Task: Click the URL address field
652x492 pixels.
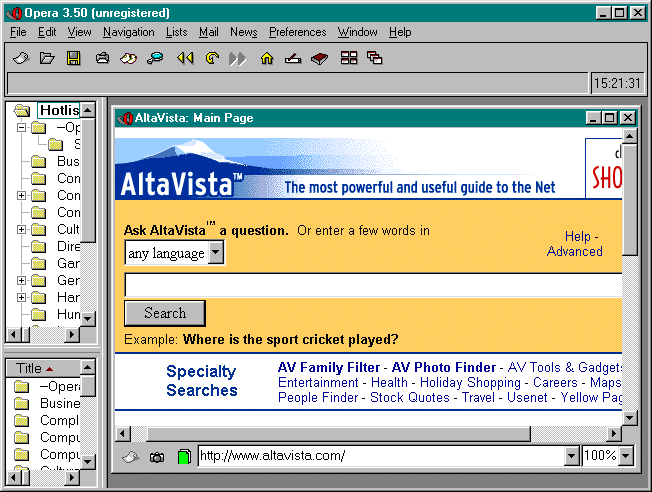Action: 381,456
